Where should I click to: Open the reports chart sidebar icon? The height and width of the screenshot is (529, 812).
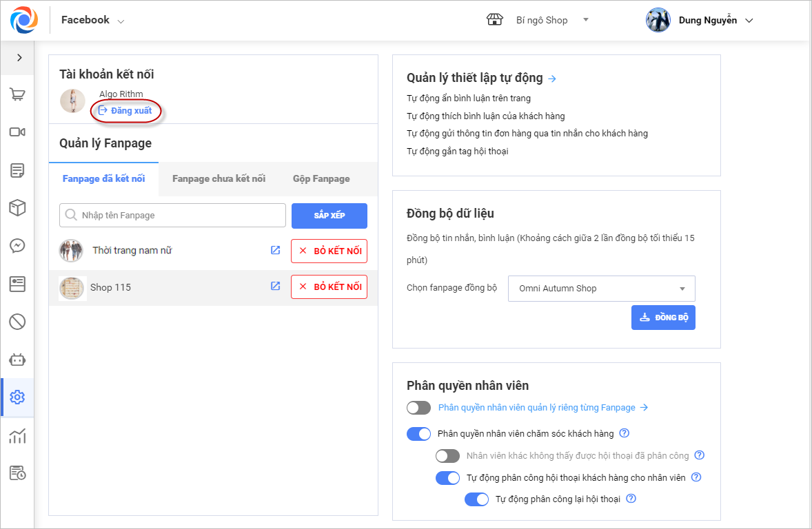tap(17, 435)
